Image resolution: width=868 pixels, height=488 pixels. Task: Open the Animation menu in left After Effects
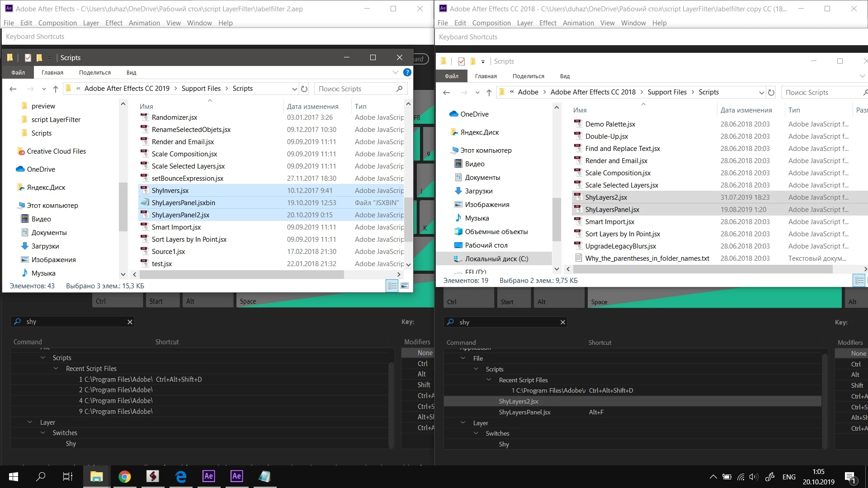(x=144, y=23)
